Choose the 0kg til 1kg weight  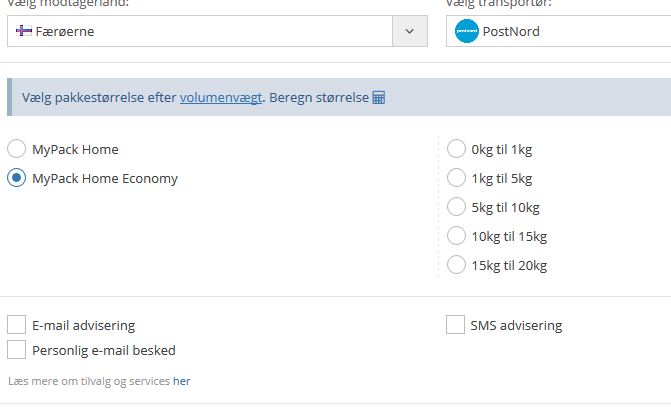click(x=456, y=149)
